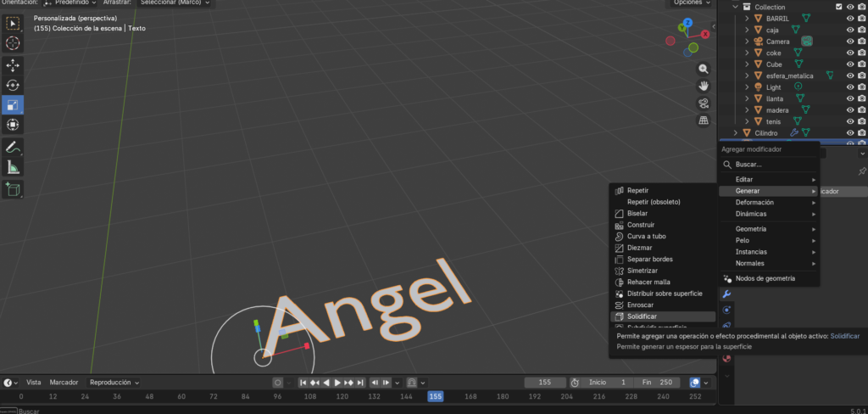Viewport: 868px width, 414px height.
Task: Click the light data icon next to Light
Action: (x=798, y=87)
